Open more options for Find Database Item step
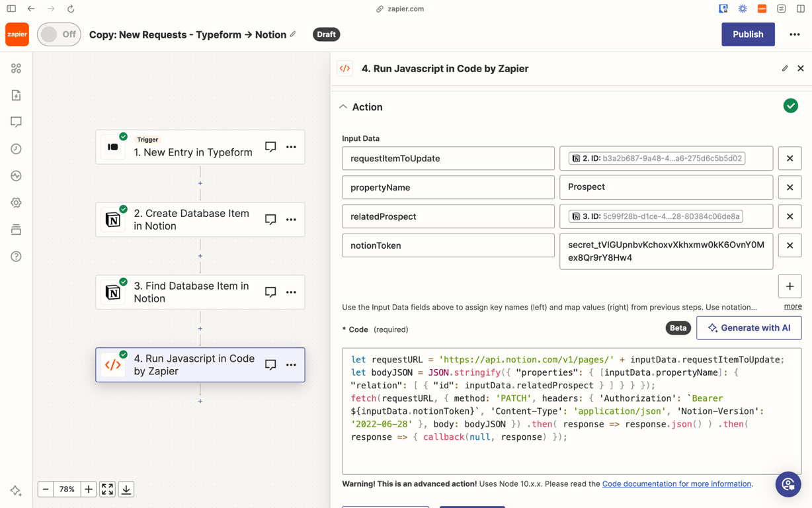 [x=291, y=292]
